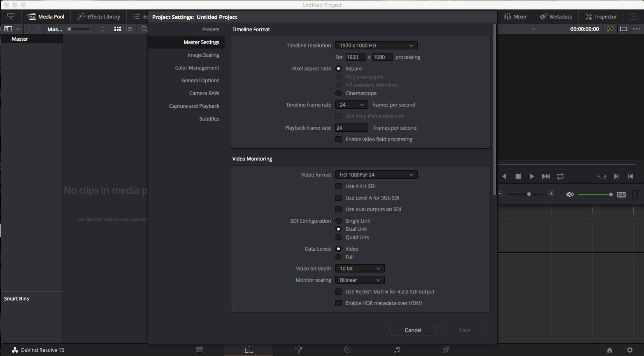Go to first frame button
This screenshot has height=356, width=644.
630,176
